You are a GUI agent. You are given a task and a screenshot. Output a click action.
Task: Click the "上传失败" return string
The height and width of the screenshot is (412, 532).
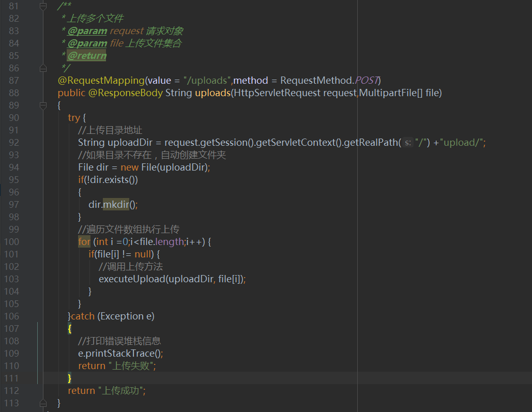tap(131, 366)
